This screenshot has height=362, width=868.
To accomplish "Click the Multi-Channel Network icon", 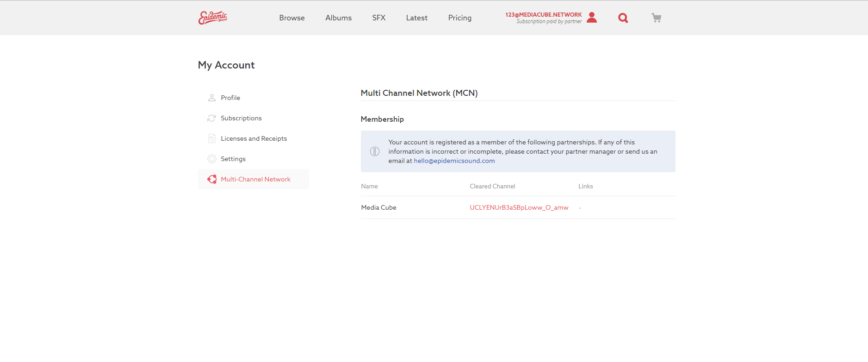I will coord(212,179).
